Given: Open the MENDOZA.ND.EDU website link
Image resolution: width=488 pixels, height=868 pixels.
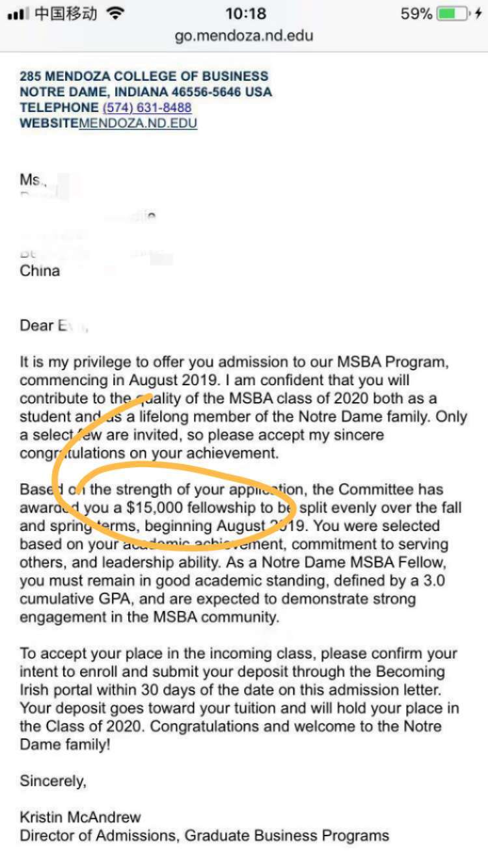Looking at the screenshot, I should click(138, 123).
